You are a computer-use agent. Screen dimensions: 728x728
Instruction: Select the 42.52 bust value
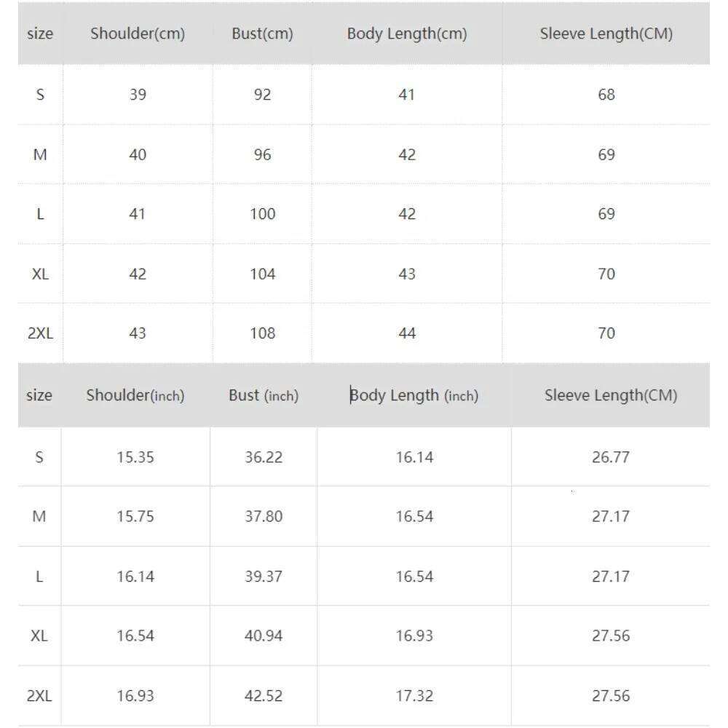point(264,696)
